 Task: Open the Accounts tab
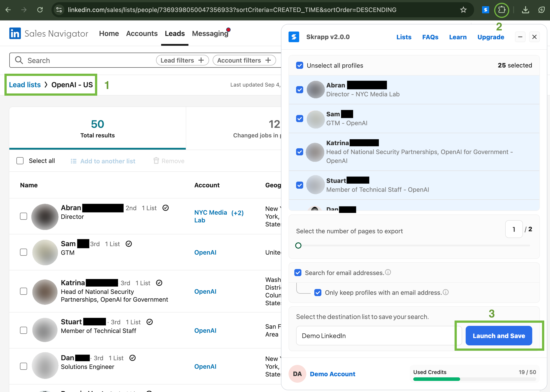[x=142, y=33]
